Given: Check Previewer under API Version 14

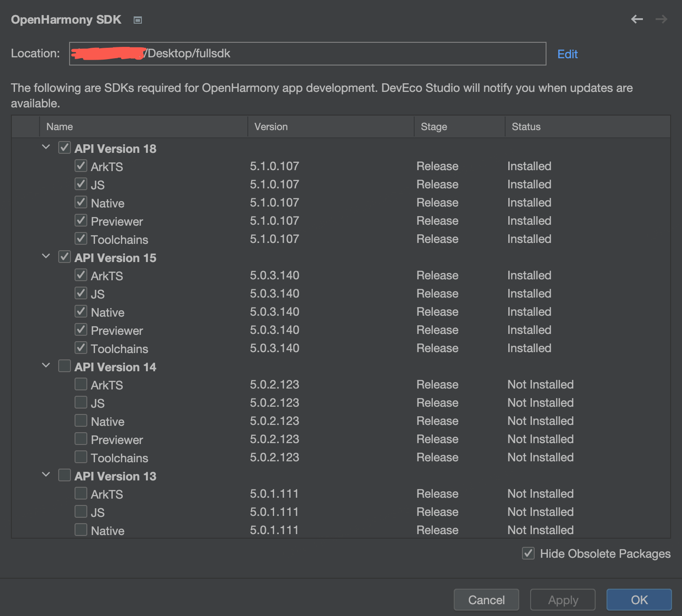Looking at the screenshot, I should click(x=81, y=439).
